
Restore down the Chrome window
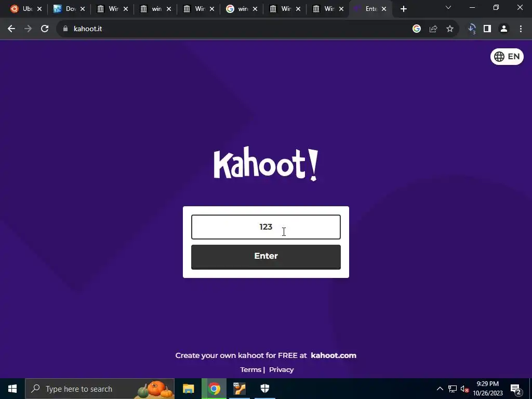(x=496, y=7)
